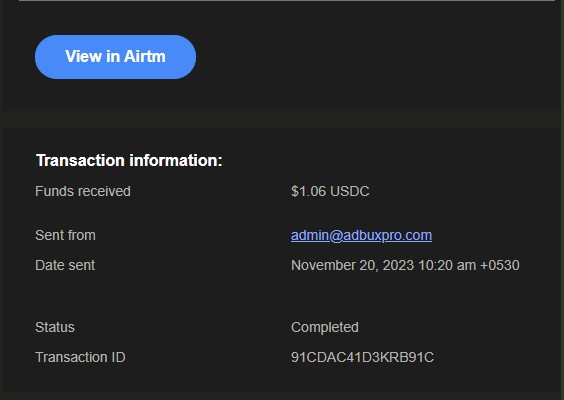This screenshot has height=400, width=564.
Task: Click the Sent from label
Action: point(65,236)
